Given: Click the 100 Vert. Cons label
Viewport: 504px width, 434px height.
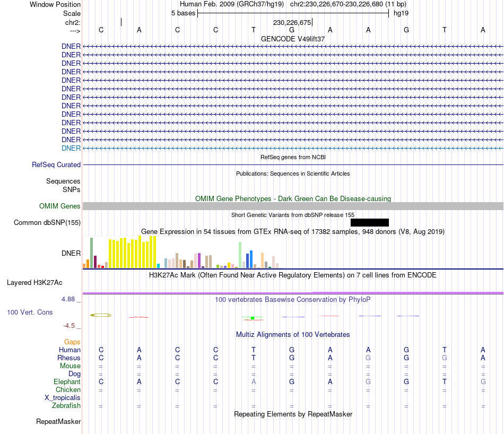Looking at the screenshot, I should (x=30, y=312).
